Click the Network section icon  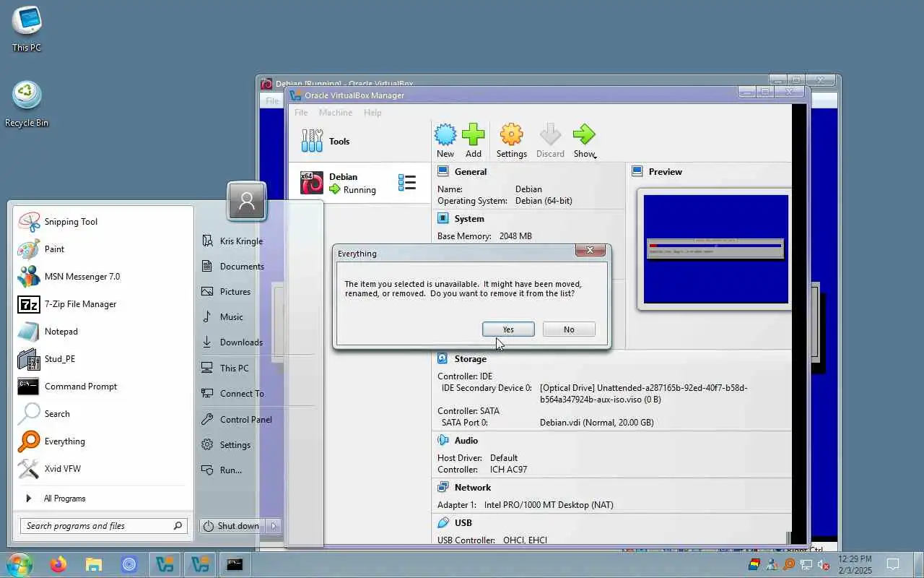tap(443, 487)
